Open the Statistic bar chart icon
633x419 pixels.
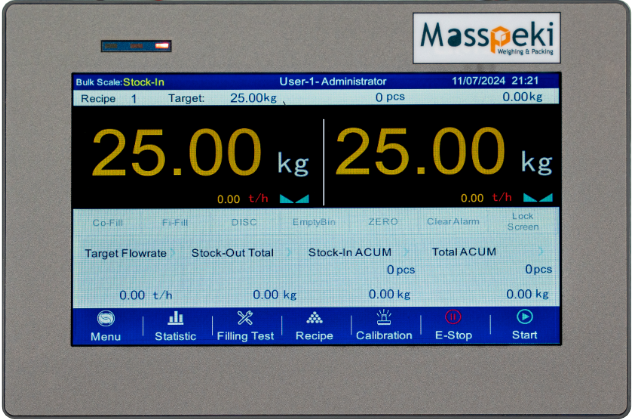(175, 318)
